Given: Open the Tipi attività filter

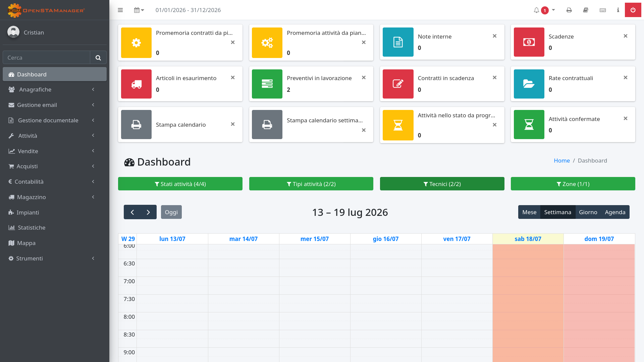Looking at the screenshot, I should (311, 184).
